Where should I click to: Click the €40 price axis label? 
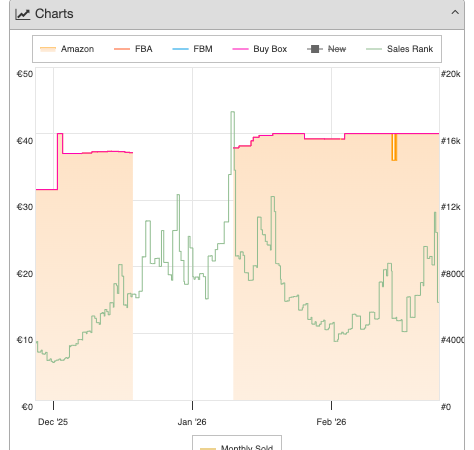[x=25, y=141]
